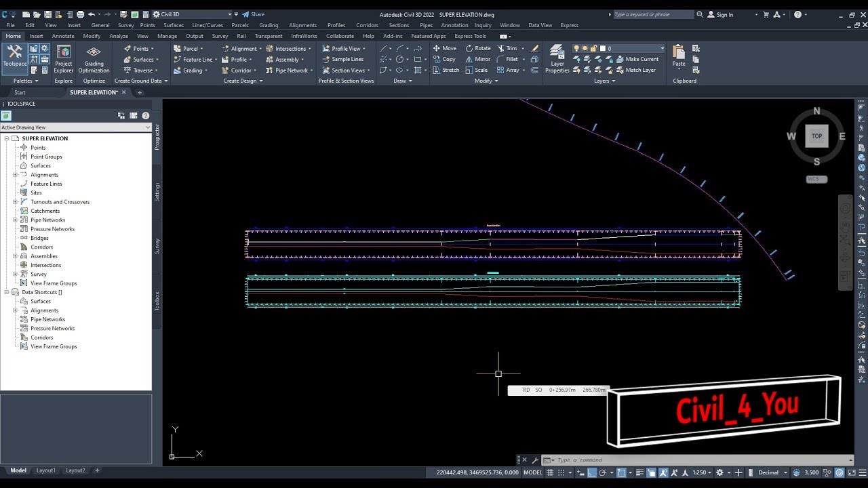Click the Share button in title bar
Screen dimensions: 868x488
254,14
